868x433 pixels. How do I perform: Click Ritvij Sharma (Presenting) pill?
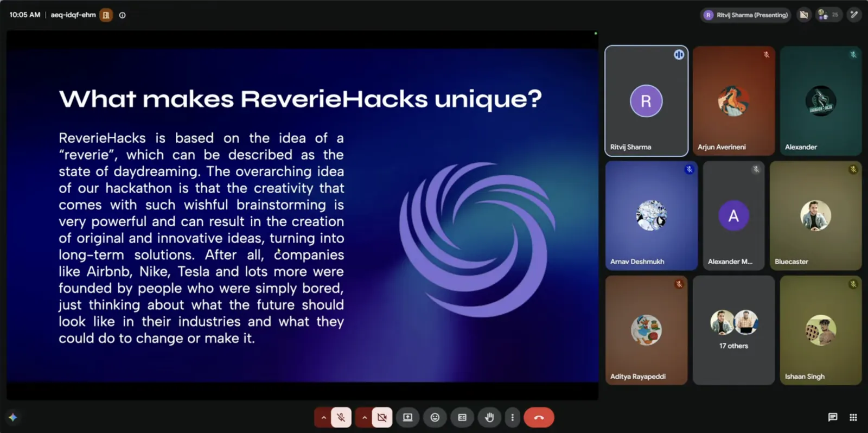pos(746,15)
